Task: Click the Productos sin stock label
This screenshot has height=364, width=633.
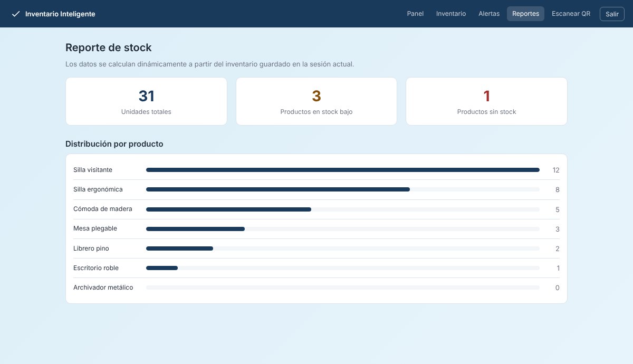Action: [487, 112]
